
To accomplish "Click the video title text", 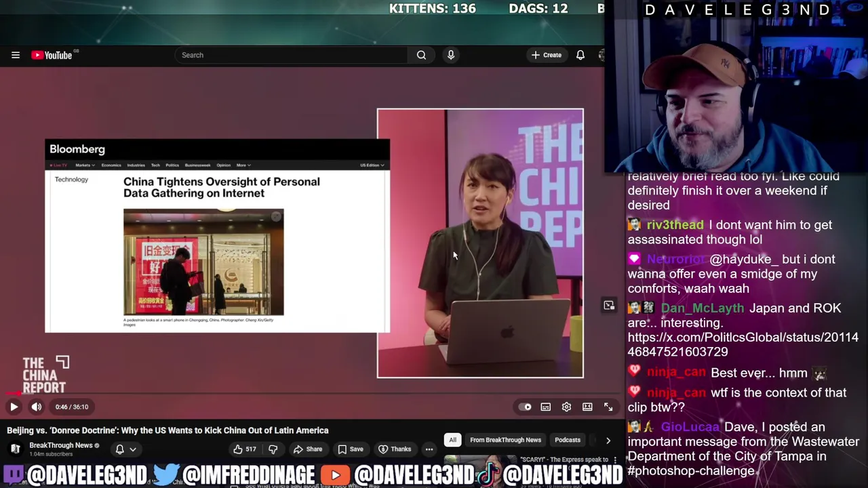I will click(x=167, y=430).
